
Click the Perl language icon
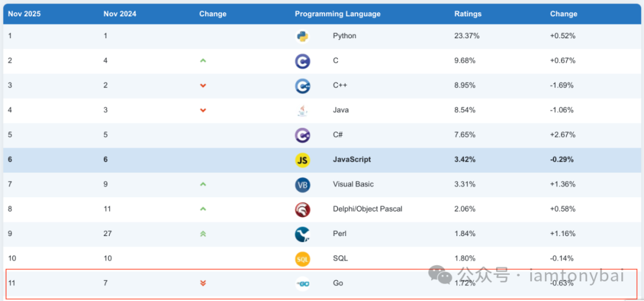point(302,234)
